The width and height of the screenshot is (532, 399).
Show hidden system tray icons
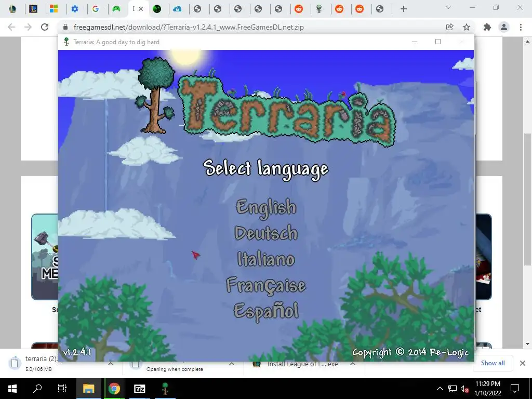click(x=440, y=389)
